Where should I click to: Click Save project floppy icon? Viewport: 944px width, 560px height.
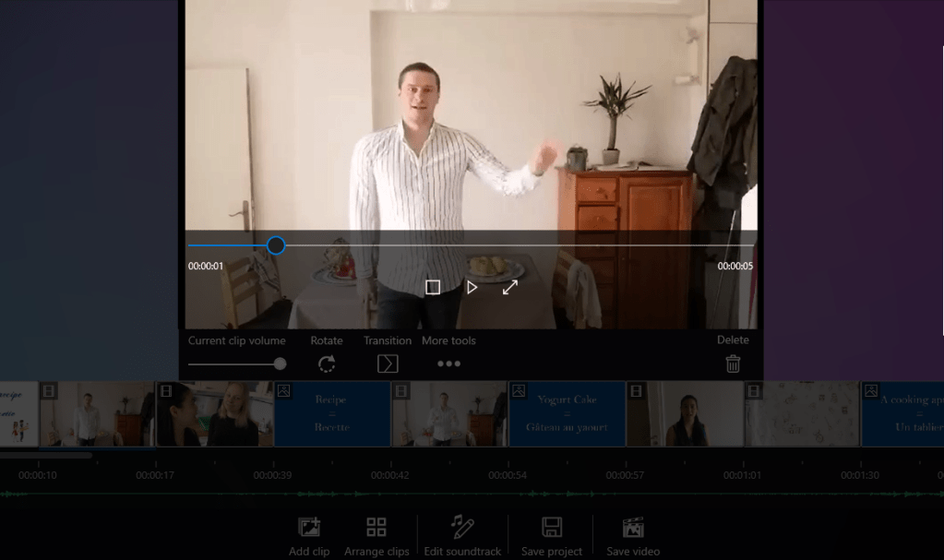[x=552, y=528]
